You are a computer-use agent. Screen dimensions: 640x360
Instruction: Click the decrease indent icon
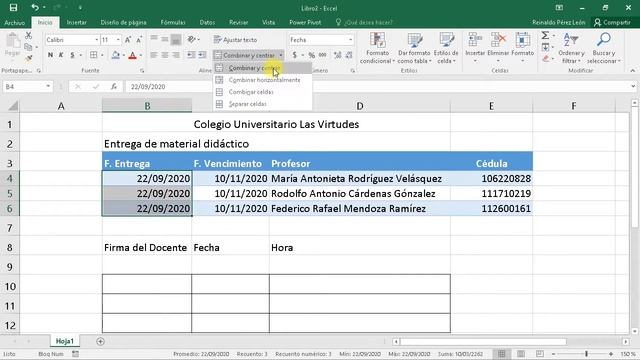(191, 55)
